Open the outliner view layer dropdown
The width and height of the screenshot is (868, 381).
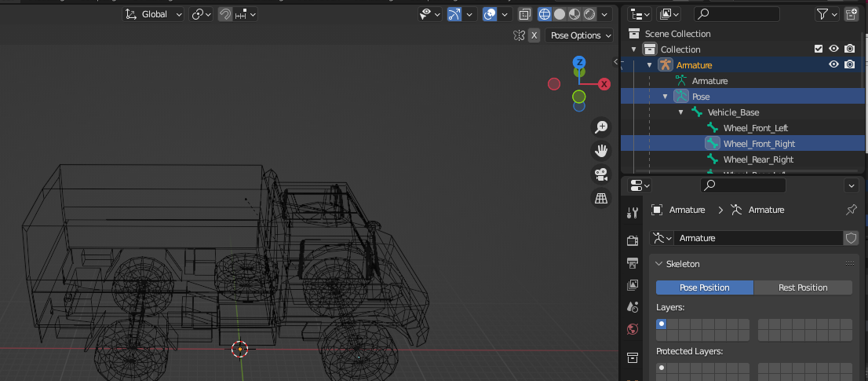[669, 14]
